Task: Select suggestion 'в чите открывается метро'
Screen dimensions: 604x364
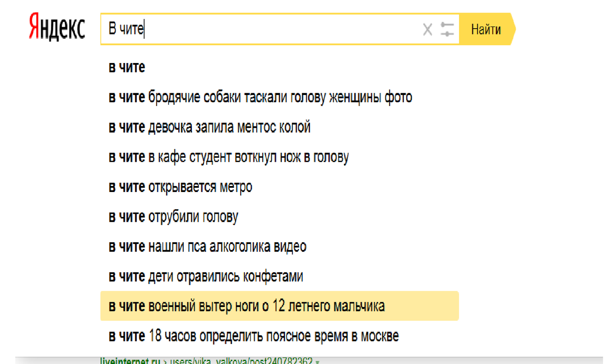Action: point(180,187)
